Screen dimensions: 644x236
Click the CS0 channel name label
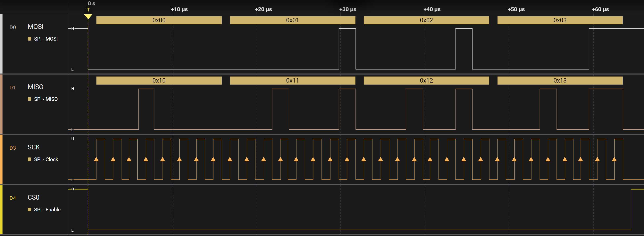tap(33, 197)
